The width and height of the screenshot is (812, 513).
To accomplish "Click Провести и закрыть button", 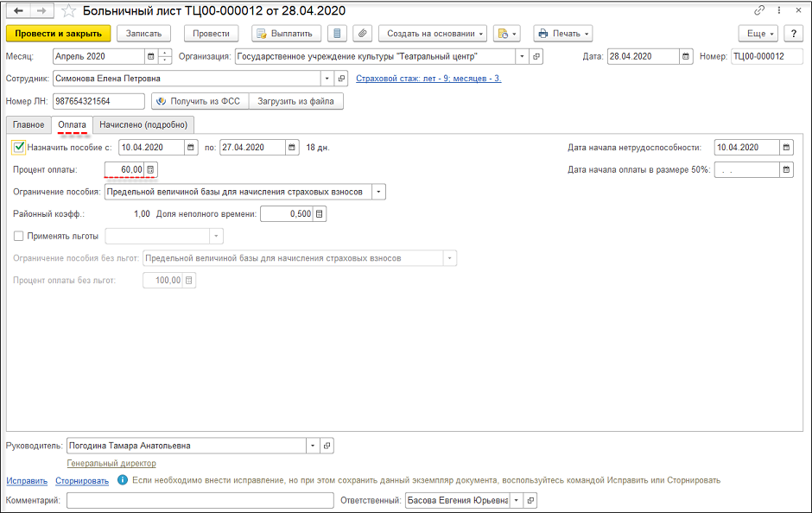I will [59, 34].
